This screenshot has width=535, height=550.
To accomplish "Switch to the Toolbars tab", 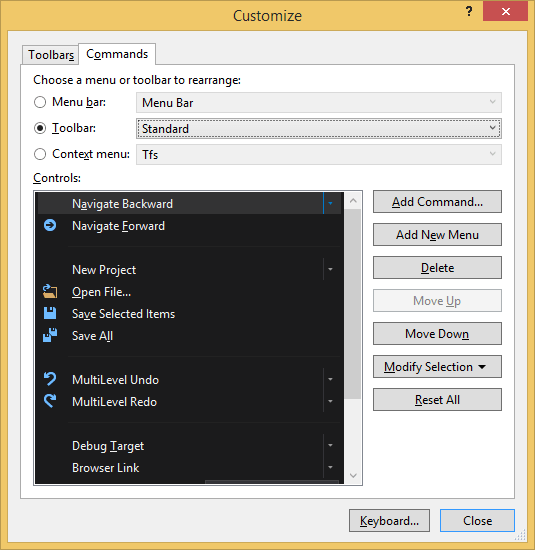I will pyautogui.click(x=51, y=55).
